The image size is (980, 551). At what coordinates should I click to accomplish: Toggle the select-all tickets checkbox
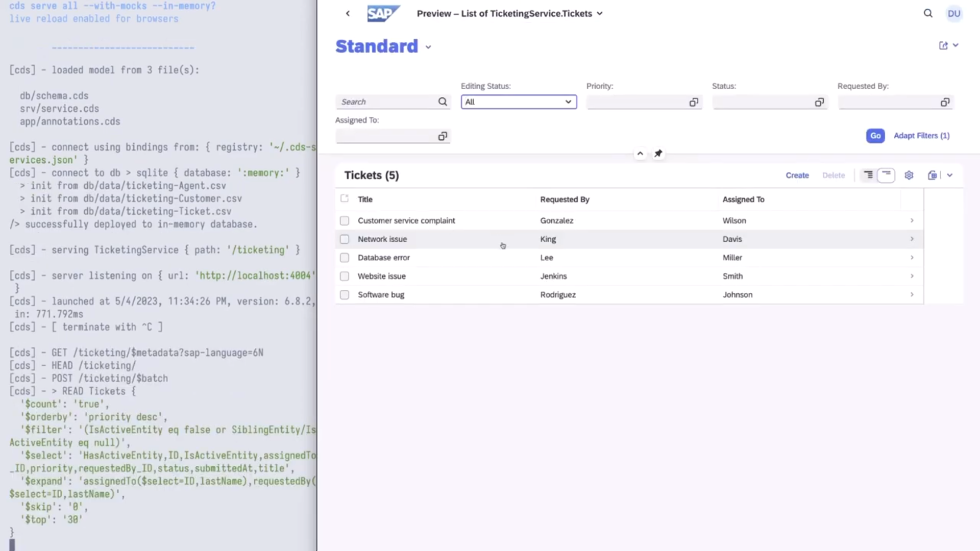click(345, 199)
